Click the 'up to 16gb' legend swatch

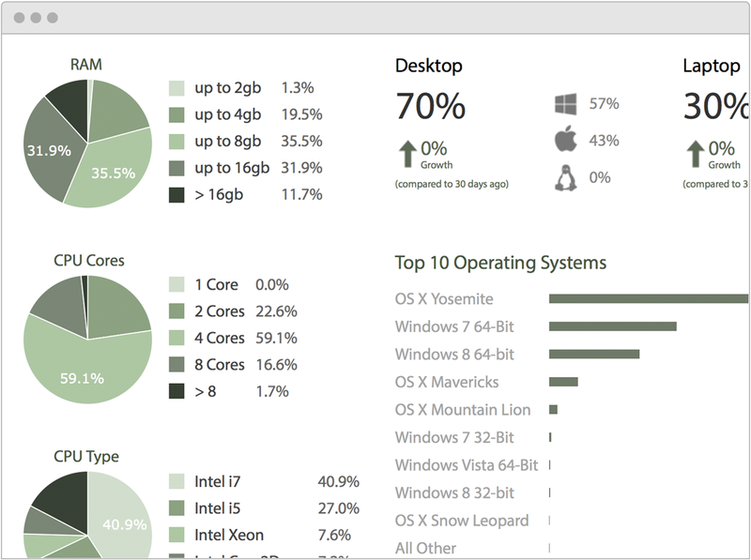(x=176, y=169)
